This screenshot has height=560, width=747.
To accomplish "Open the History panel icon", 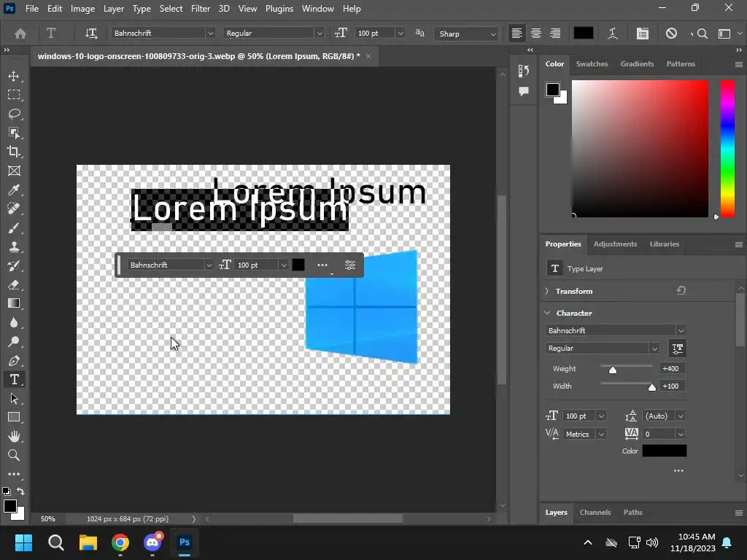I will [524, 71].
